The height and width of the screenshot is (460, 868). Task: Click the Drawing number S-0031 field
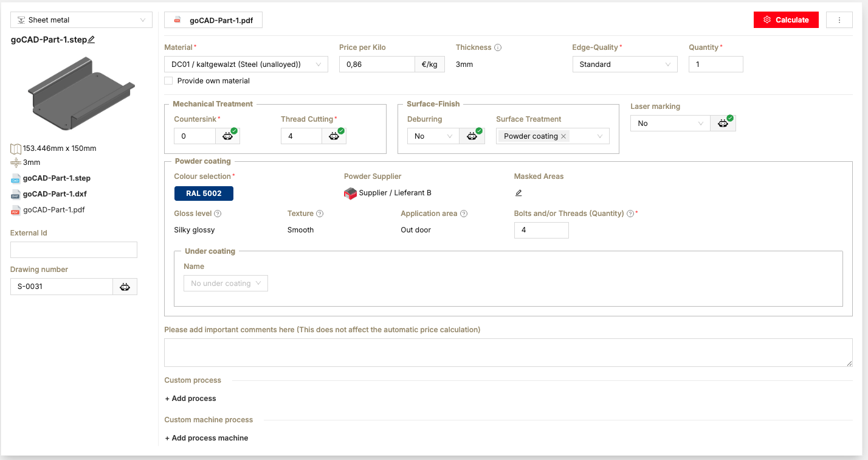61,287
